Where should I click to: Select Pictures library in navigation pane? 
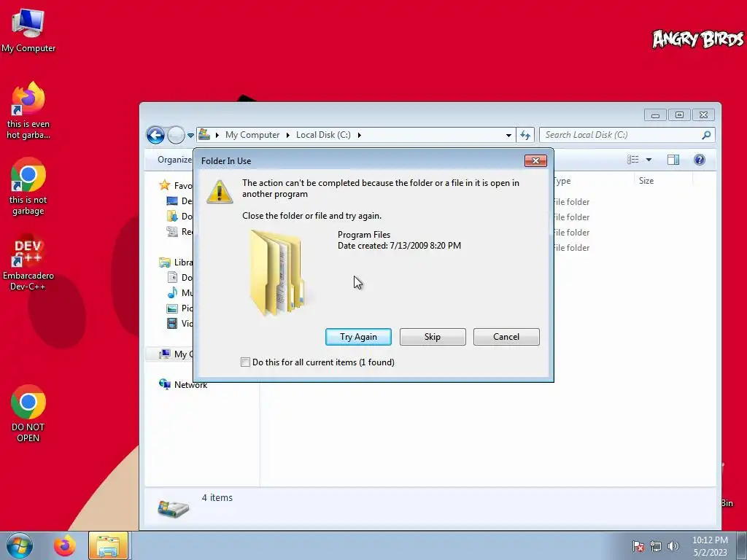(180, 308)
